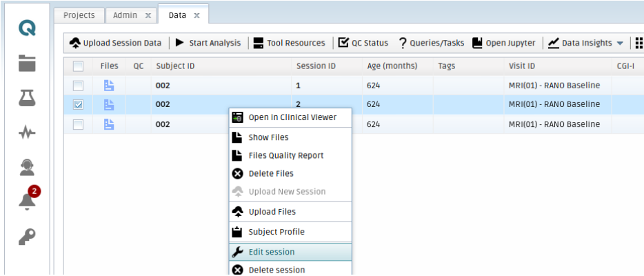Sort by the Subject ID column header
The image size is (644, 276).
175,67
